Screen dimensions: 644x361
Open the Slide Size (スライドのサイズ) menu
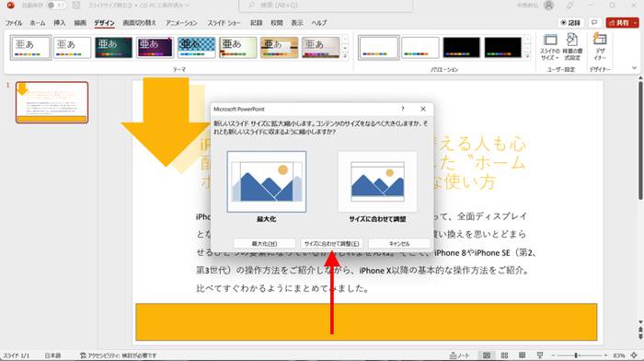[x=550, y=47]
